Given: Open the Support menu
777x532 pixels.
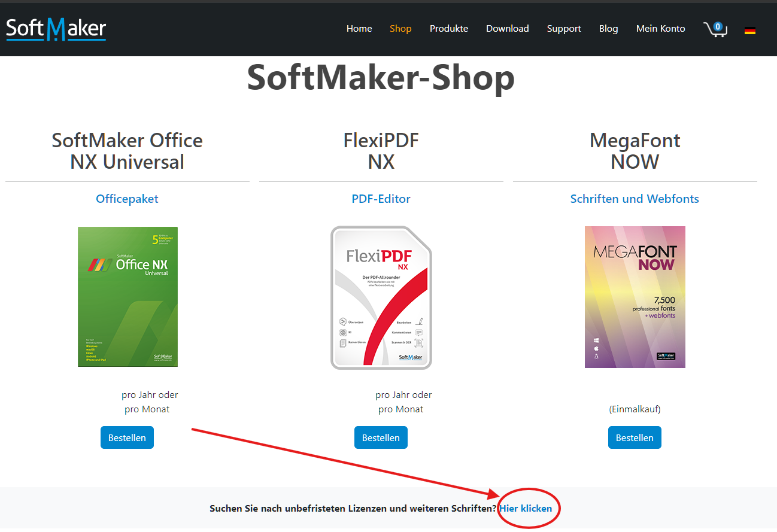Looking at the screenshot, I should [x=564, y=29].
